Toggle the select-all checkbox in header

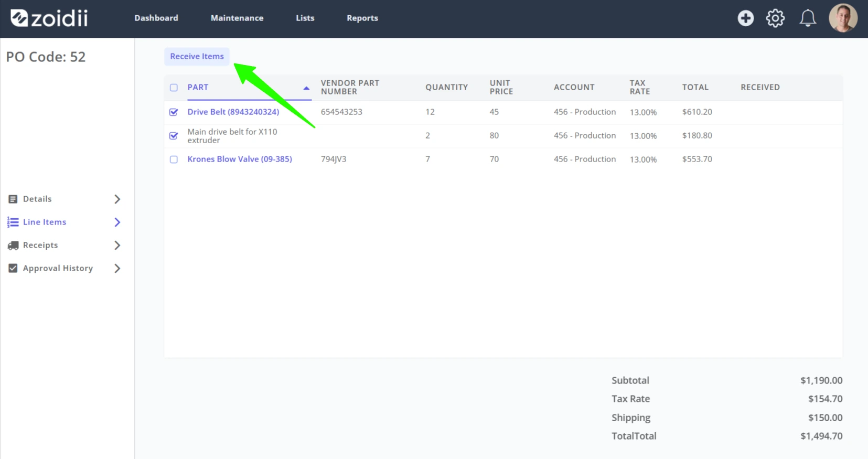(174, 88)
